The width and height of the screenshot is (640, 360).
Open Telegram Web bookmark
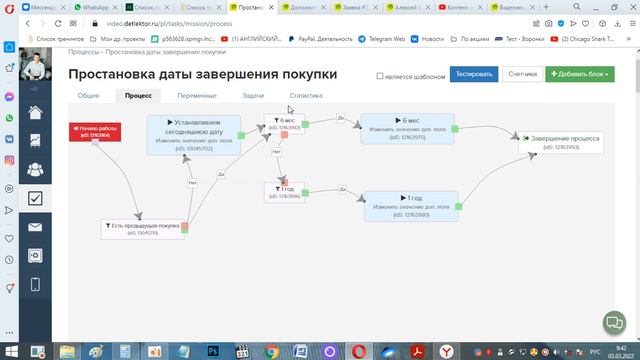tap(382, 39)
